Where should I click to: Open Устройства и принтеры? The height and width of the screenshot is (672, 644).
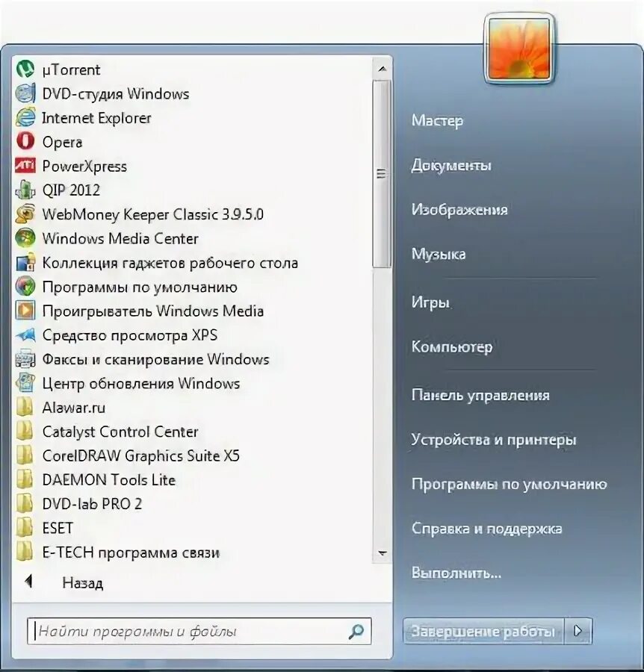tap(494, 440)
